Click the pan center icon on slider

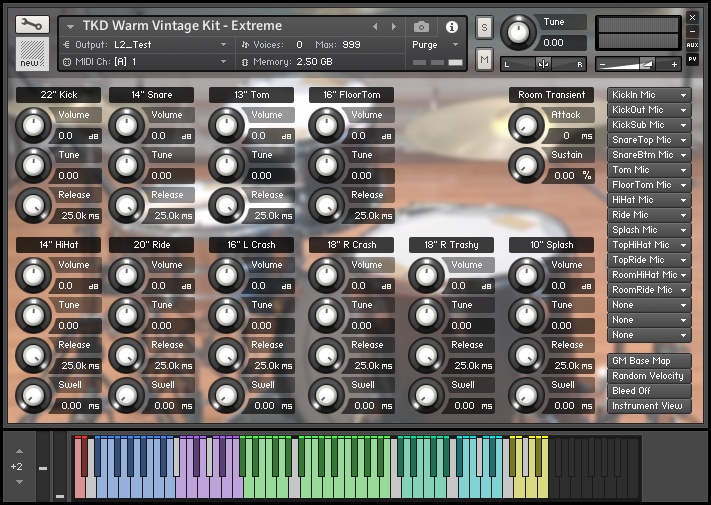[x=543, y=64]
